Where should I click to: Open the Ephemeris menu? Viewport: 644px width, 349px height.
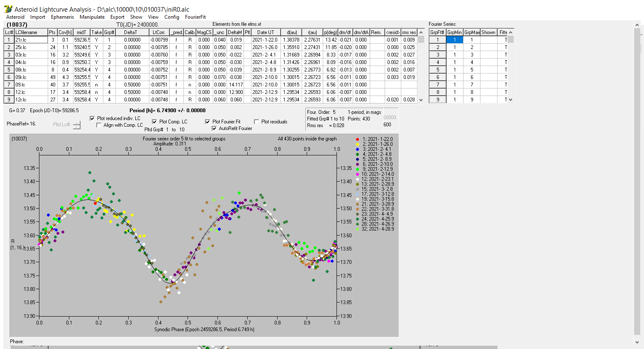(62, 17)
